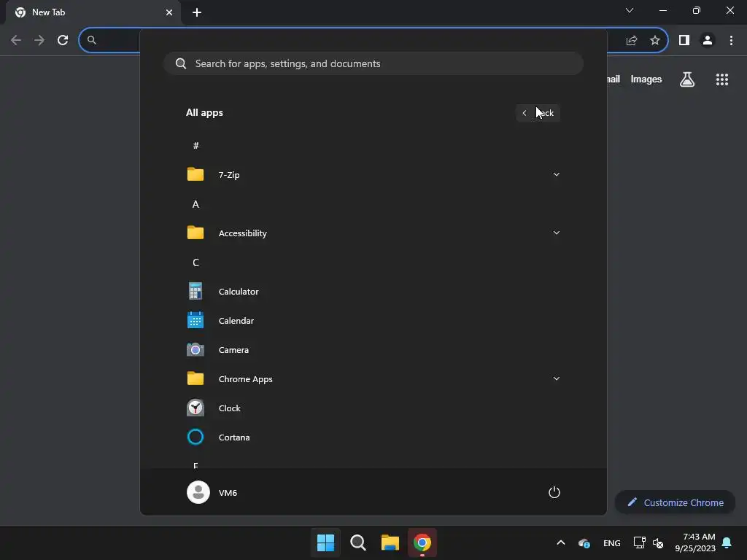Click the Back button in All apps
Screen dimensions: 747x560
[x=538, y=113]
